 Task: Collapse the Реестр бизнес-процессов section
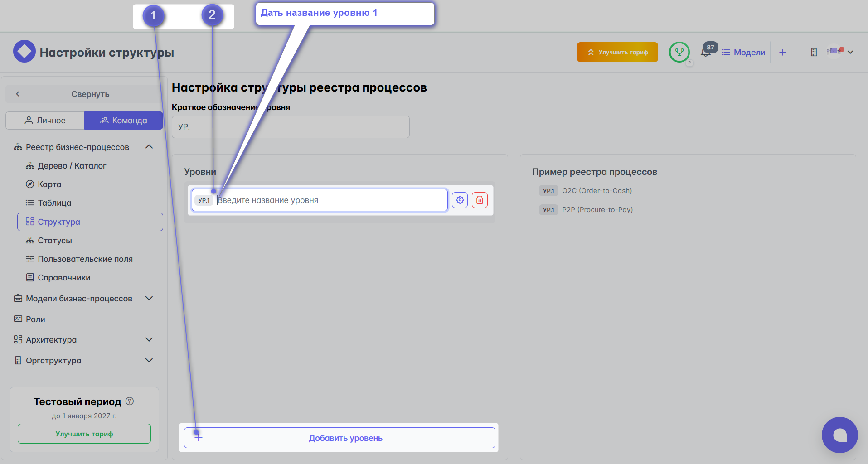pos(149,146)
